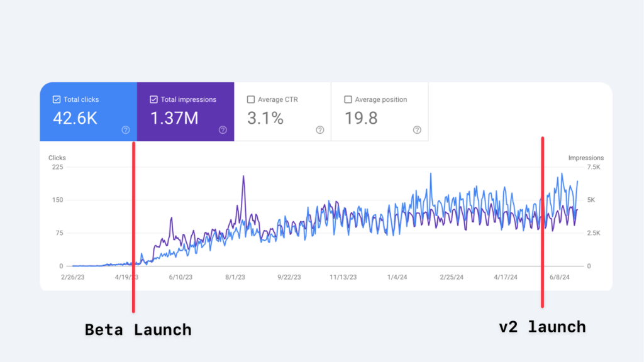
Task: Click the 42.6K clicks value
Action: pos(75,118)
